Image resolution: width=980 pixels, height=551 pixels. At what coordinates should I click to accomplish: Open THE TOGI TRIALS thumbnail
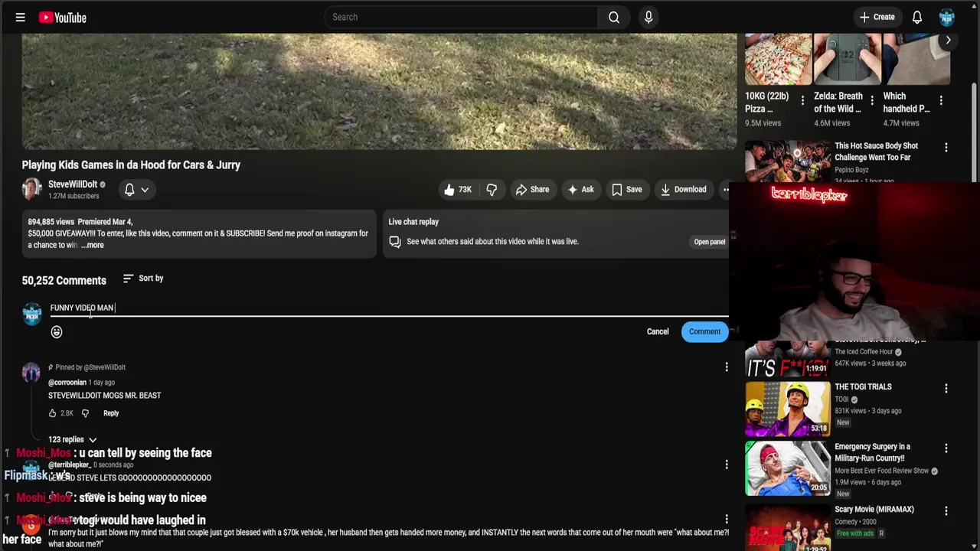click(787, 409)
